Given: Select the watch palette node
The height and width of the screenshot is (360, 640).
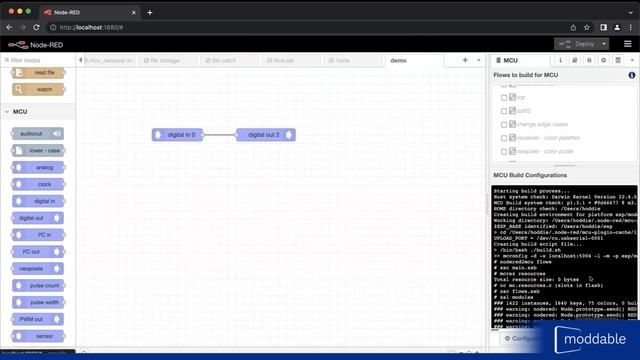Looking at the screenshot, I should (38, 89).
